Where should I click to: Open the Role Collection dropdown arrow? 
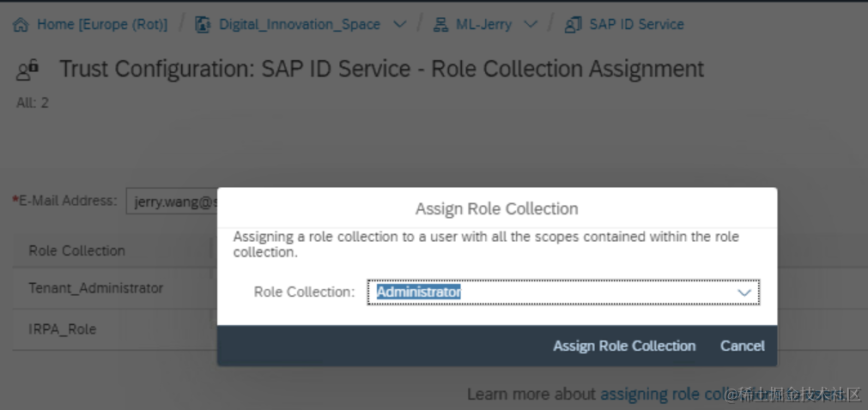point(744,292)
